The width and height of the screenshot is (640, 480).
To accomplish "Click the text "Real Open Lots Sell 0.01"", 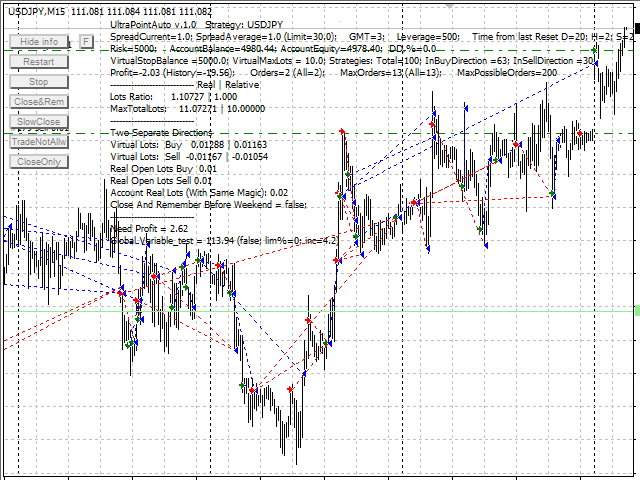I will point(161,181).
